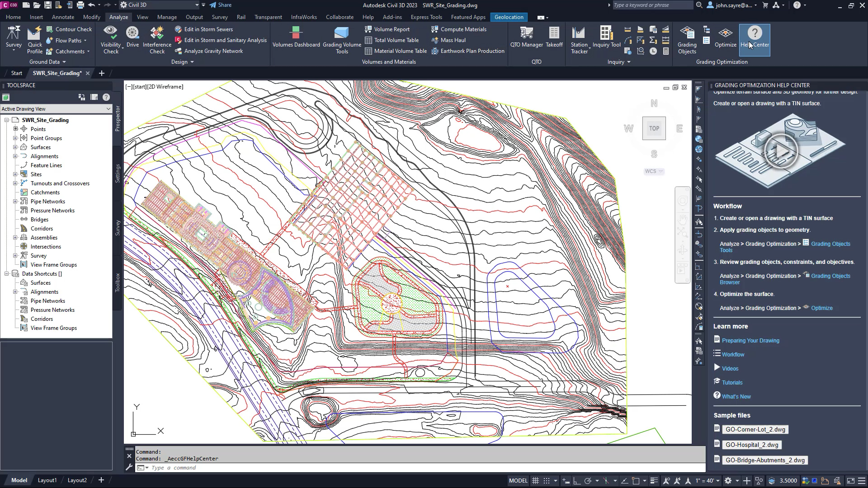Enable the Geolocation tab highlight
The width and height of the screenshot is (868, 488).
509,17
